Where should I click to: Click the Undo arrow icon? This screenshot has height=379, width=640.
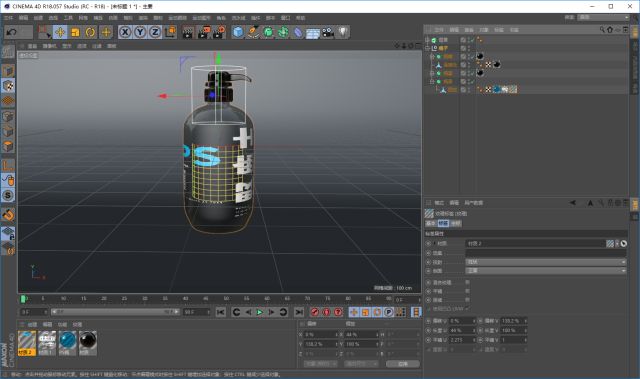(12, 32)
